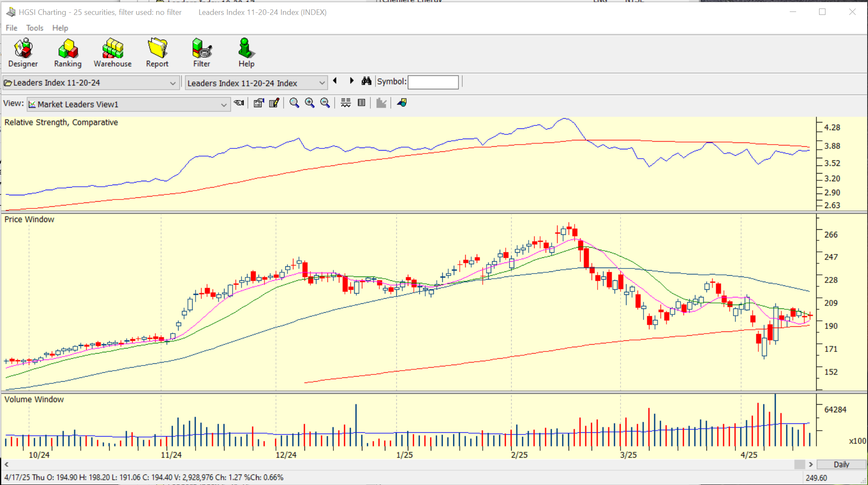Screen dimensions: 868x485
Task: Click the magnifier zoom tool
Action: [x=294, y=103]
